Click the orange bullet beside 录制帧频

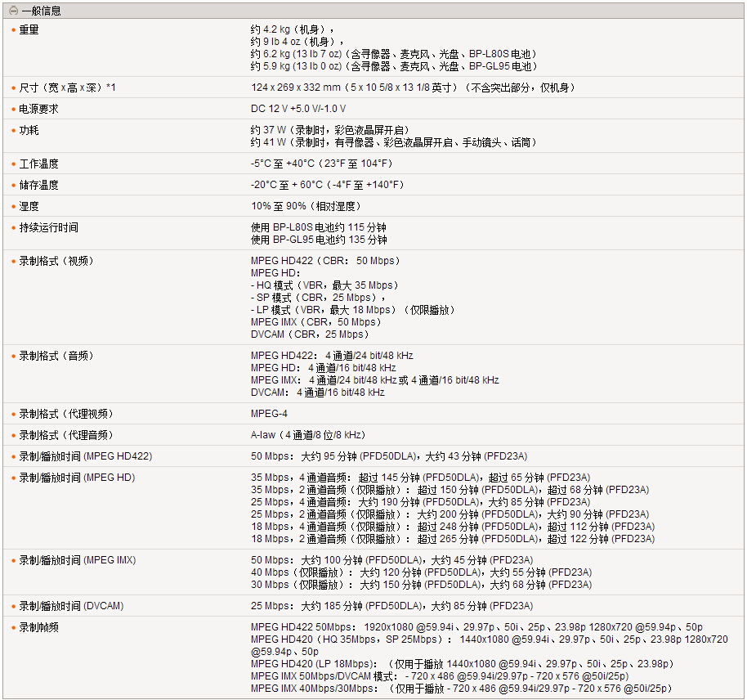[x=13, y=627]
